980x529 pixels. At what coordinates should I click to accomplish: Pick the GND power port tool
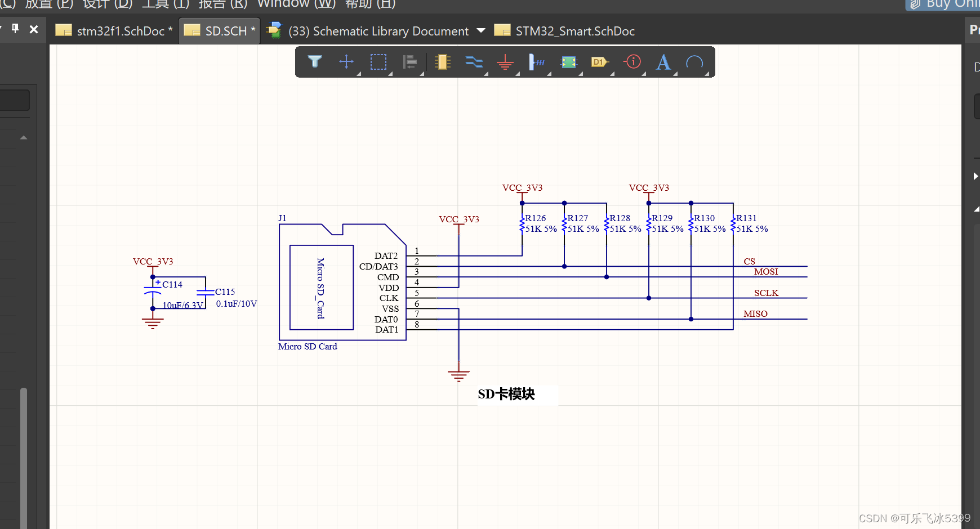tap(505, 61)
